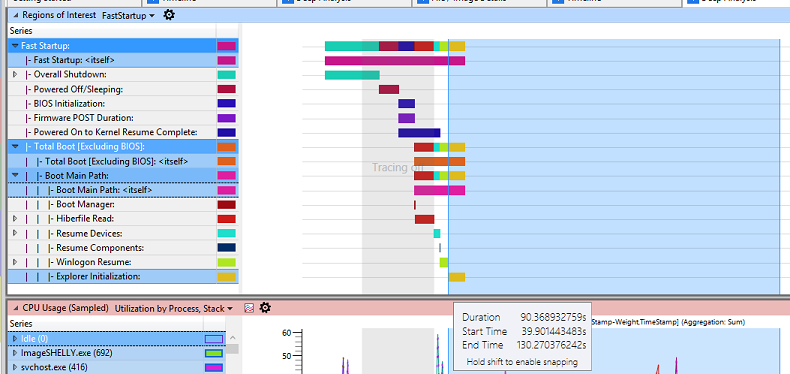Click Powered On to Kernel Resume timeline bar
The image size is (790, 374).
[419, 133]
